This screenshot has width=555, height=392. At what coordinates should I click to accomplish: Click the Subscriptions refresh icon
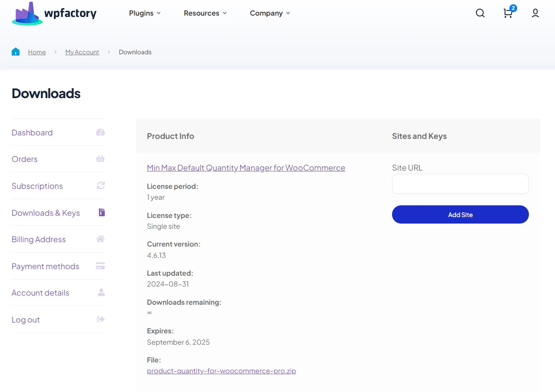tap(100, 185)
